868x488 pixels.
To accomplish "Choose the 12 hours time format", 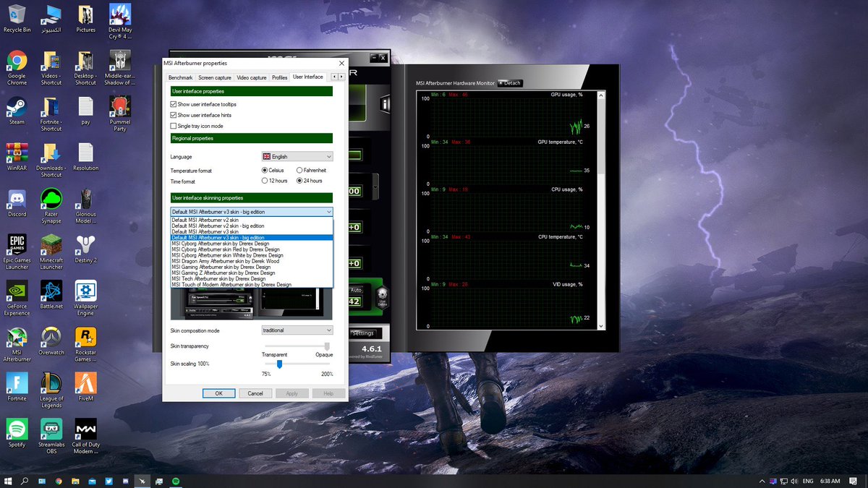I will click(265, 181).
